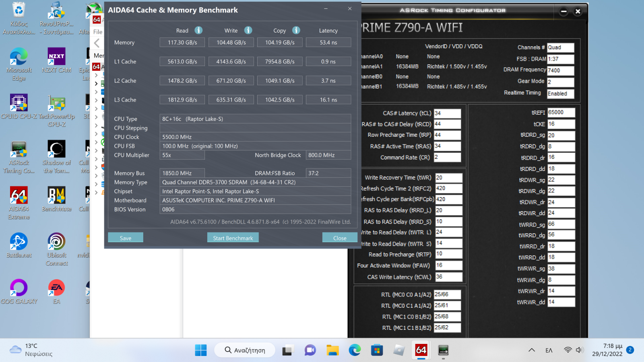
Task: Click Memory read value 117.30 GB/s
Action: tap(182, 42)
